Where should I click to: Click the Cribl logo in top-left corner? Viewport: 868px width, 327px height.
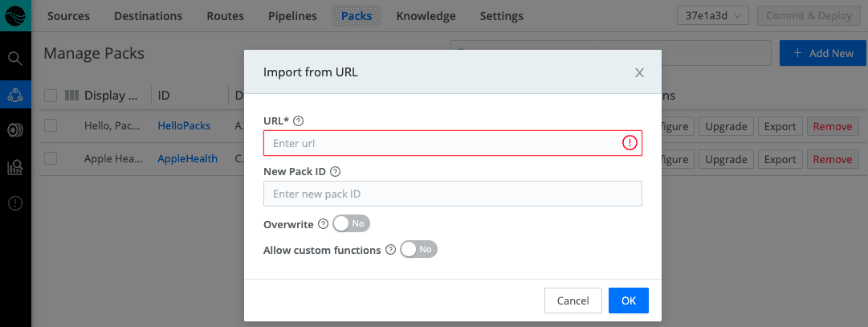(15, 15)
